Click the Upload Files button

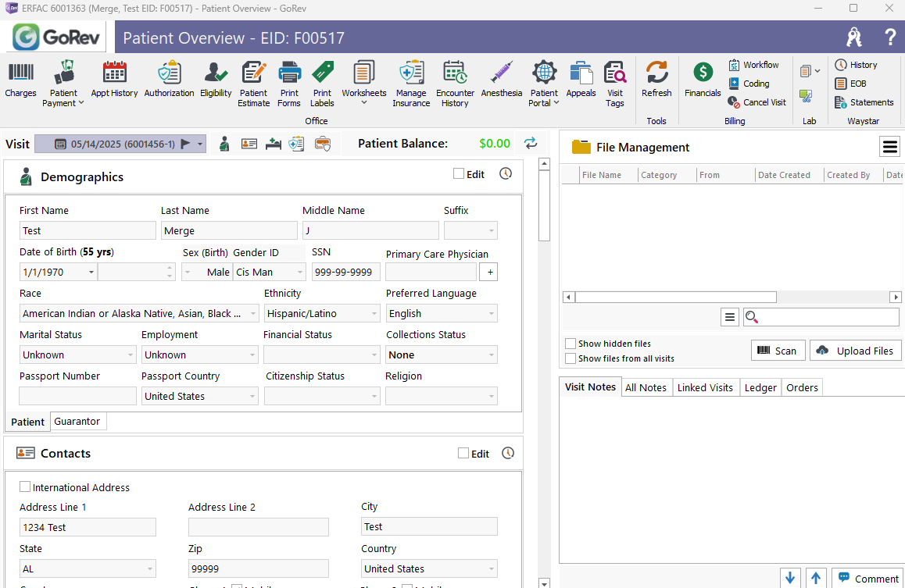pyautogui.click(x=855, y=351)
